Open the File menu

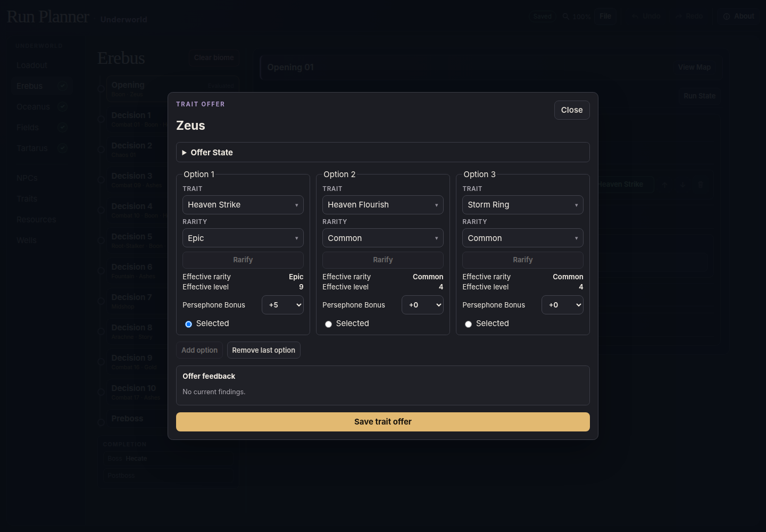[605, 16]
